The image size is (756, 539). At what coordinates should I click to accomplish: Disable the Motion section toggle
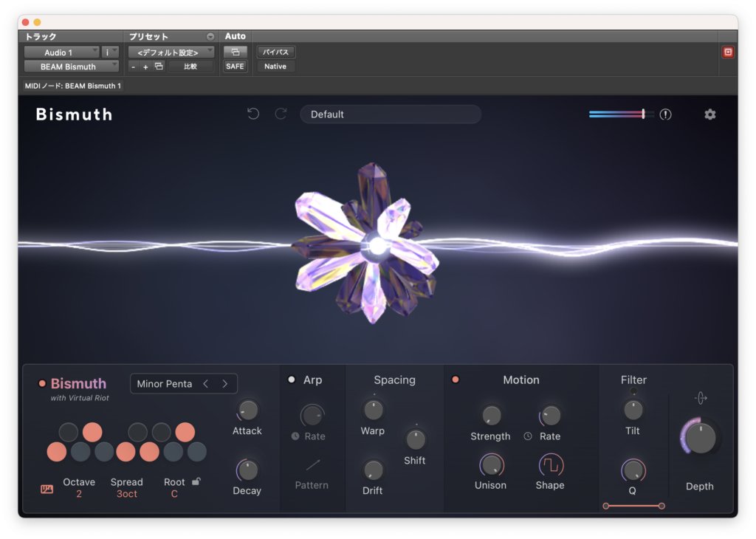pyautogui.click(x=455, y=380)
